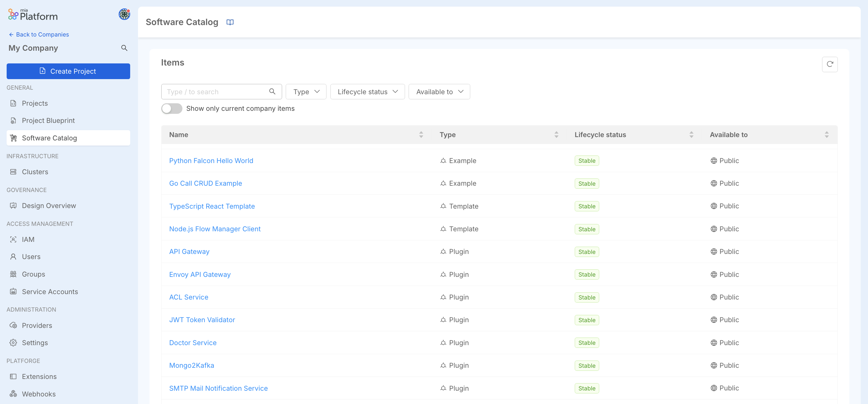Open the Lifecycle status filter dropdown
This screenshot has height=404, width=868.
pyautogui.click(x=367, y=91)
